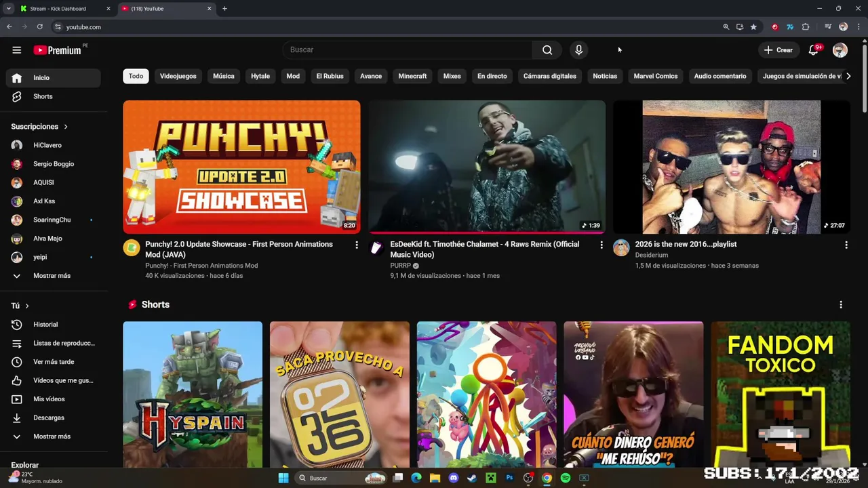Click the Chrome address bar

[387, 27]
